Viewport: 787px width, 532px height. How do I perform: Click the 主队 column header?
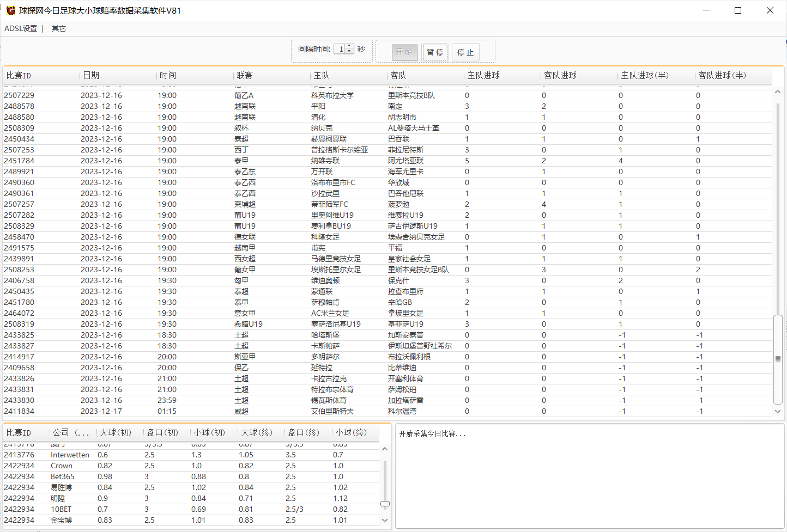tap(349, 76)
